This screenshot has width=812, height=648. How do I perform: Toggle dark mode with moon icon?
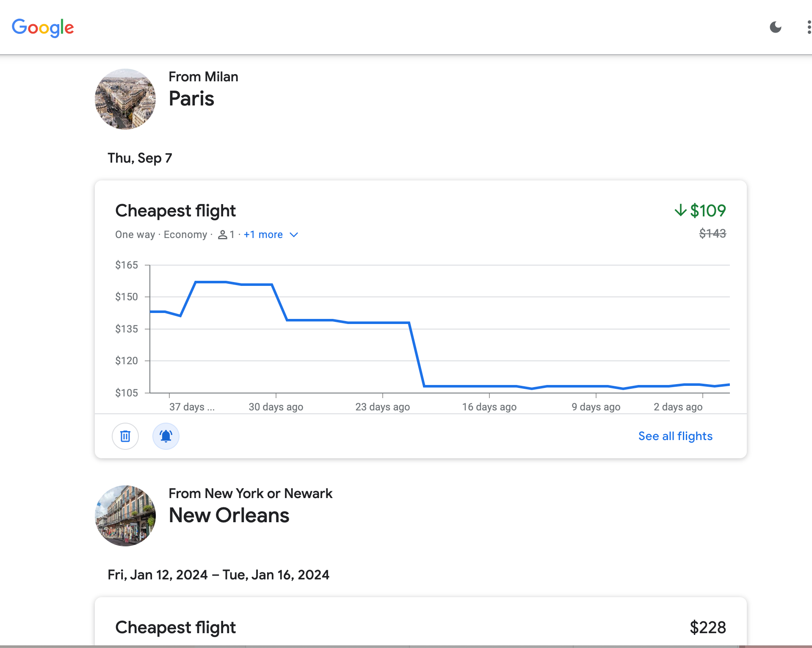click(775, 28)
